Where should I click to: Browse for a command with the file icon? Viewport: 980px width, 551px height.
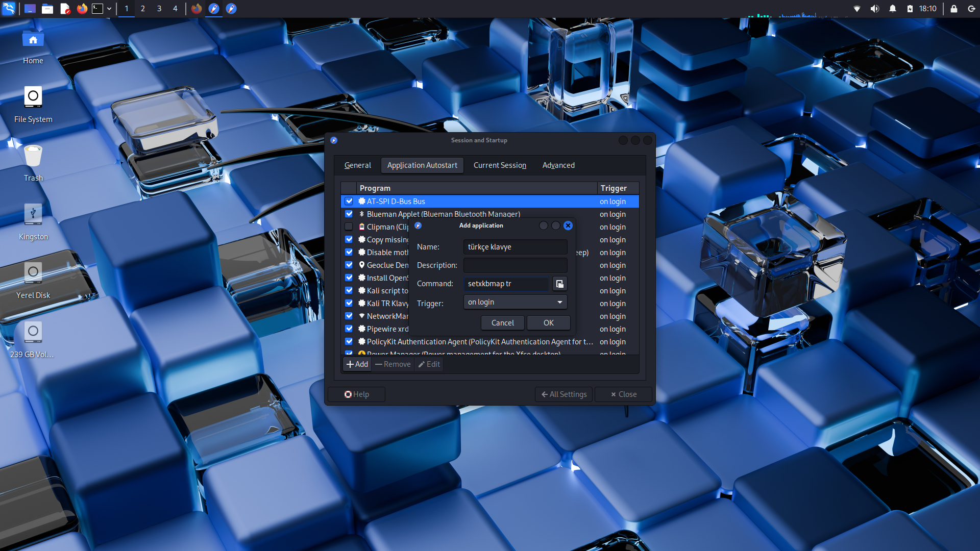click(560, 284)
